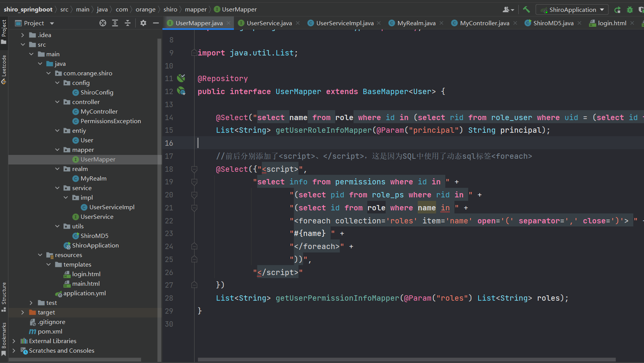Select PermissionsException class in tree
644x363 pixels.
(110, 121)
